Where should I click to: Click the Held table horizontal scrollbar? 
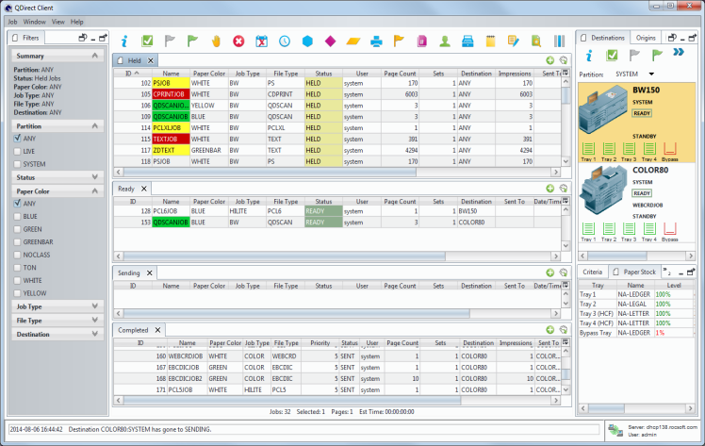tap(269, 172)
